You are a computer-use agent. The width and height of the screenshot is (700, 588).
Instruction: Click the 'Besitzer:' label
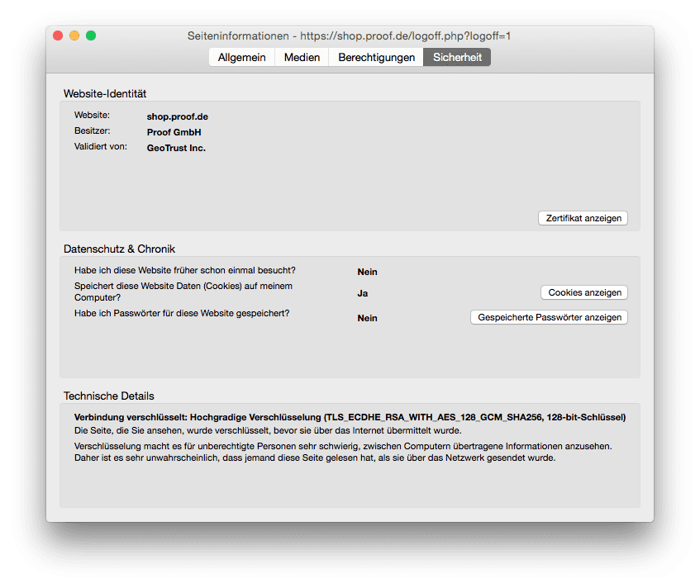point(92,130)
